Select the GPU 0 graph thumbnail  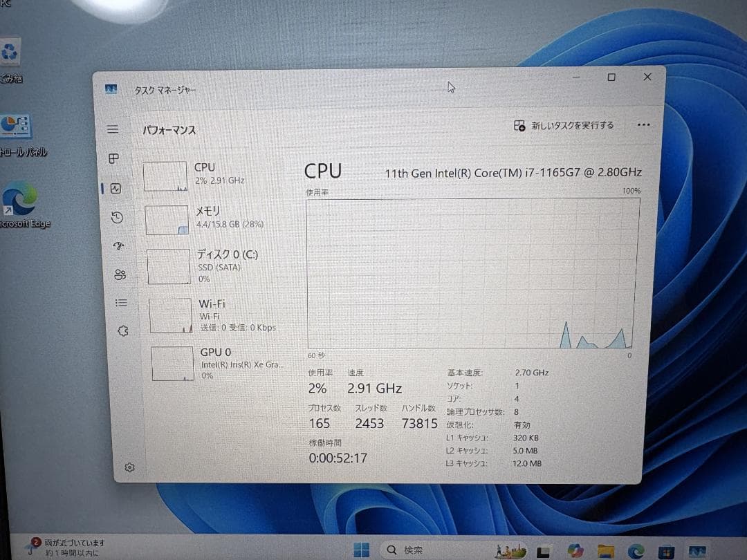(x=172, y=363)
